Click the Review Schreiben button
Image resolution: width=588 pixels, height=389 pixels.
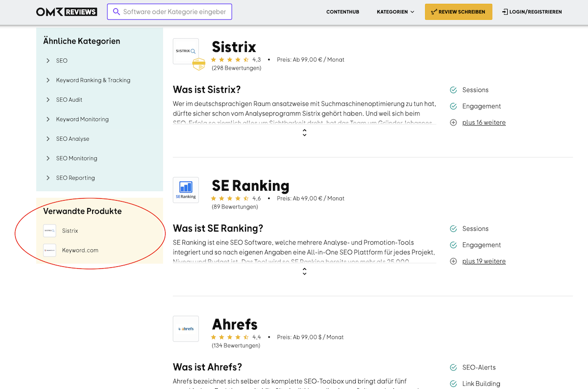458,12
